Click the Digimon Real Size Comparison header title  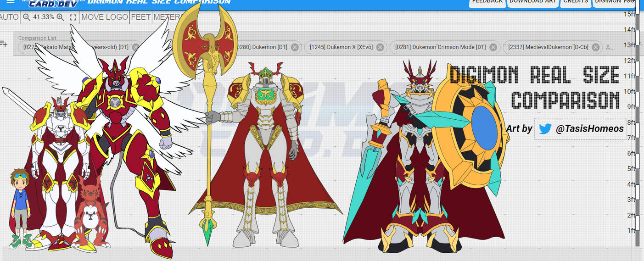tap(158, 2)
